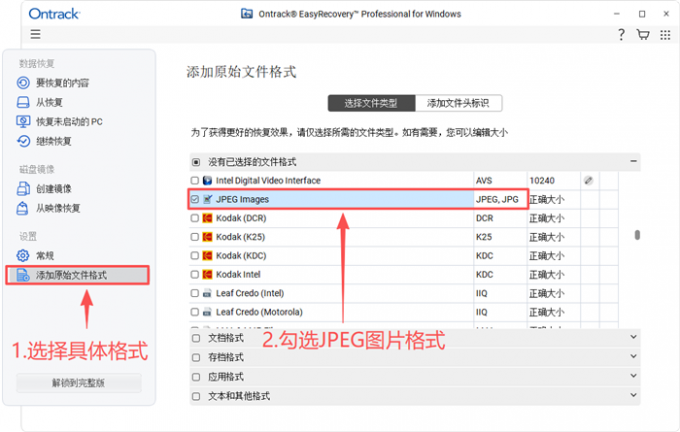The image size is (680, 432).
Task: Select the Leaf Credo (Motorola) row name
Action: (259, 312)
